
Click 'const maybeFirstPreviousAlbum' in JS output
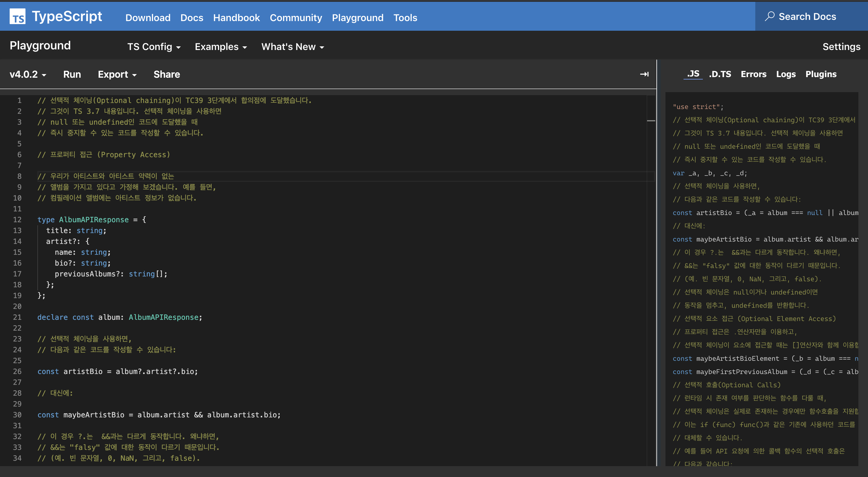click(730, 372)
